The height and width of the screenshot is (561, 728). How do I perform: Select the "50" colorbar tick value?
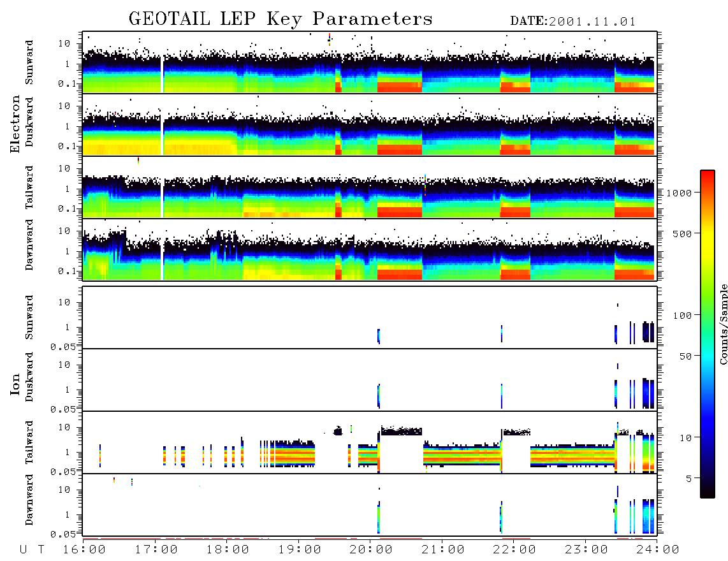click(x=685, y=356)
